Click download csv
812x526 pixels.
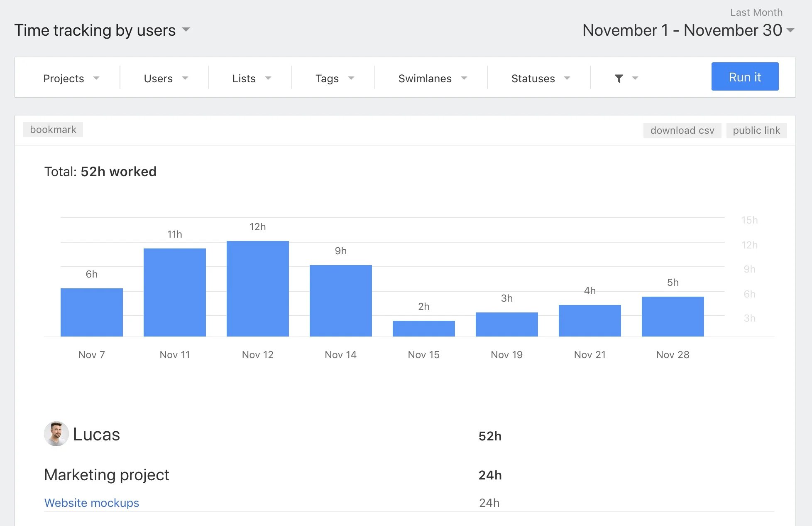pos(682,130)
